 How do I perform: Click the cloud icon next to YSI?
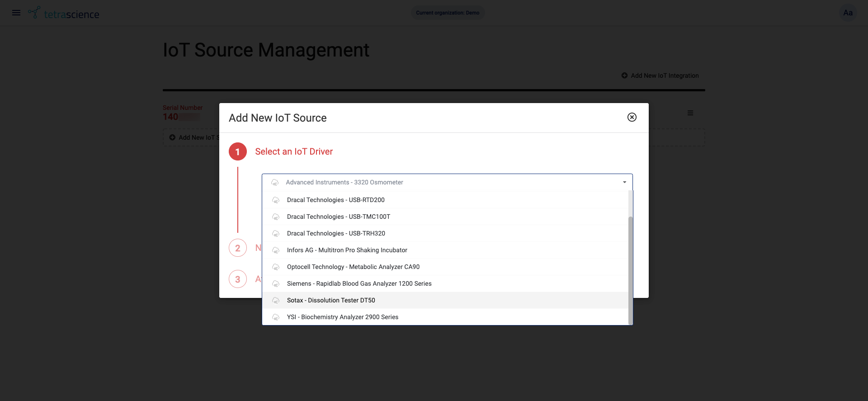(276, 317)
